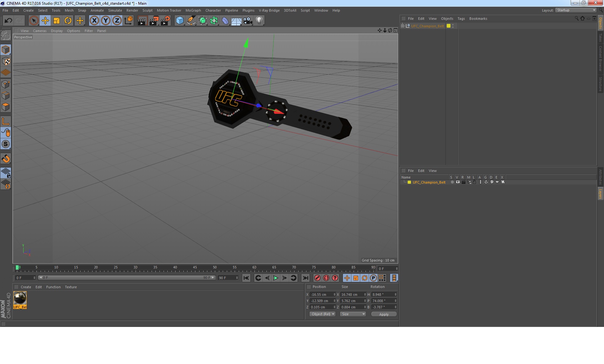Add a Cube primitive object
The image size is (604, 364).
(x=180, y=21)
